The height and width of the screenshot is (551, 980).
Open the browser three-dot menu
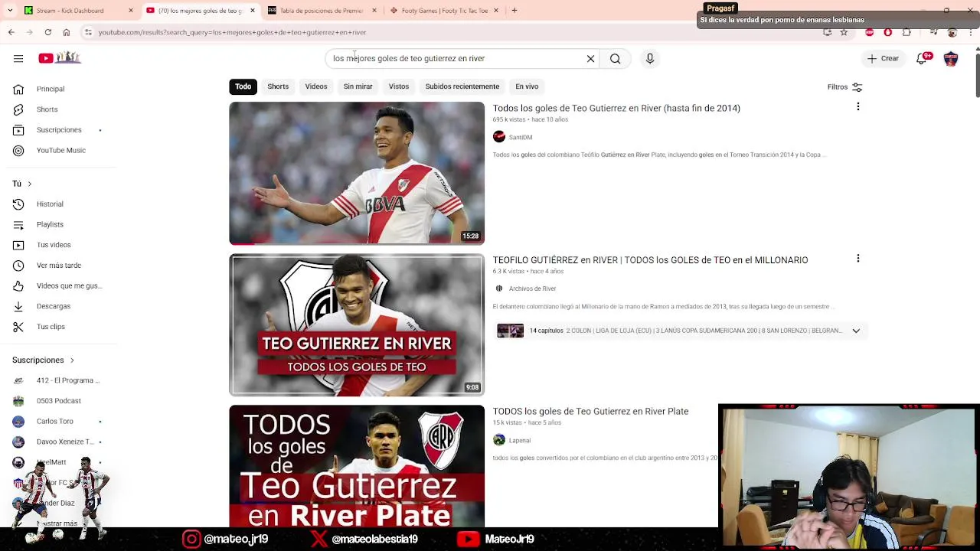click(971, 32)
